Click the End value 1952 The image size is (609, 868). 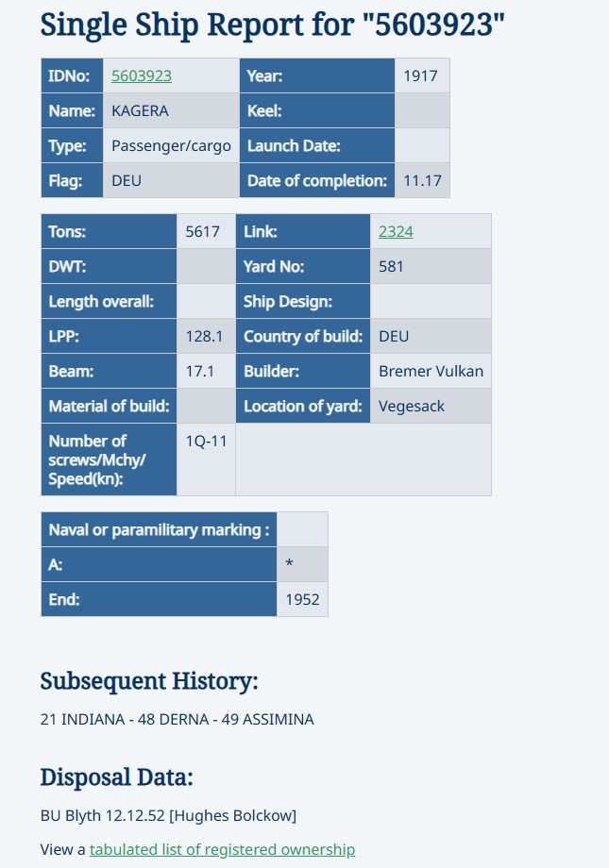coord(302,599)
